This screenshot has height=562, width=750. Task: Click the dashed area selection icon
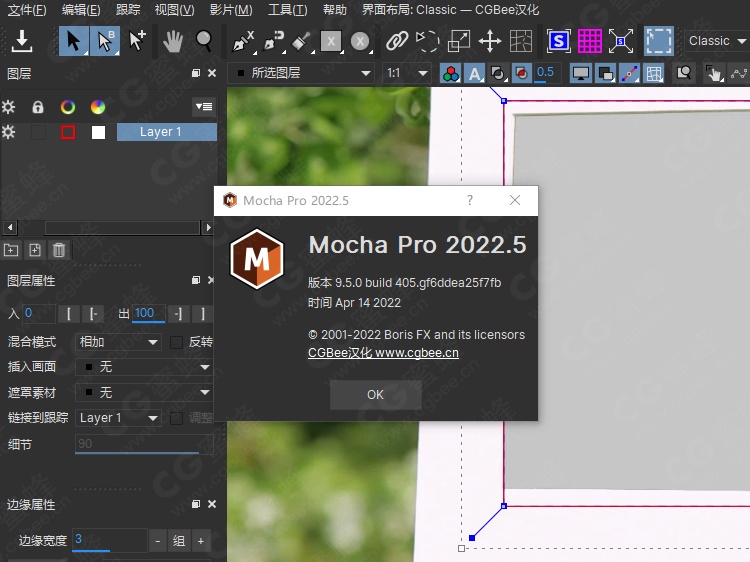[659, 41]
